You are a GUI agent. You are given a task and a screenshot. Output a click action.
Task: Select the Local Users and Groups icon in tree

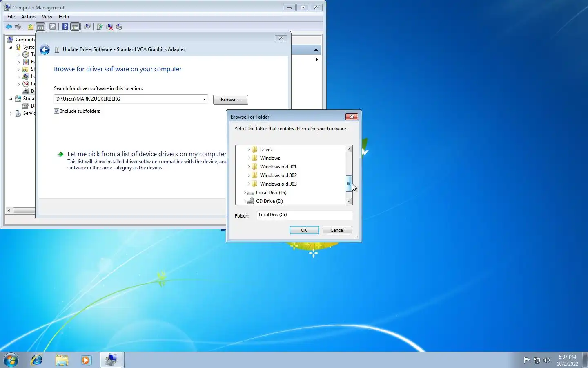[26, 76]
